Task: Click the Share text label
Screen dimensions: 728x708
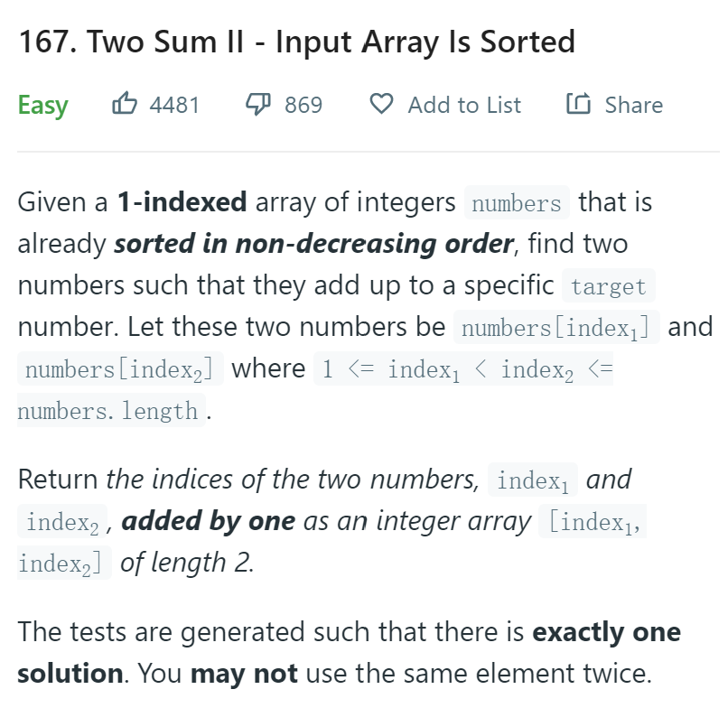Action: pyautogui.click(x=634, y=105)
